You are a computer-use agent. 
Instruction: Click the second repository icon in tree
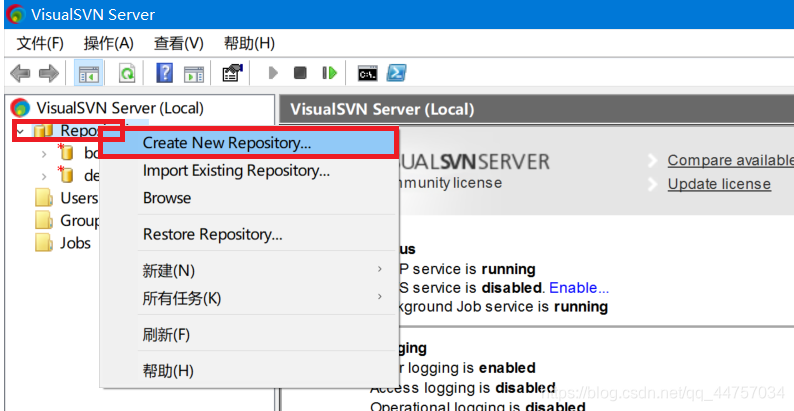coord(65,175)
